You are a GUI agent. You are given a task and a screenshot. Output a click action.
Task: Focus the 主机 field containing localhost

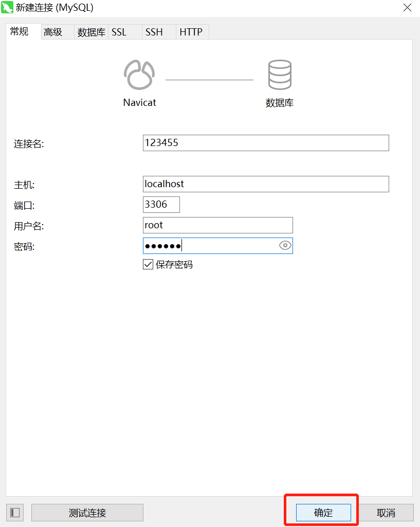click(265, 184)
